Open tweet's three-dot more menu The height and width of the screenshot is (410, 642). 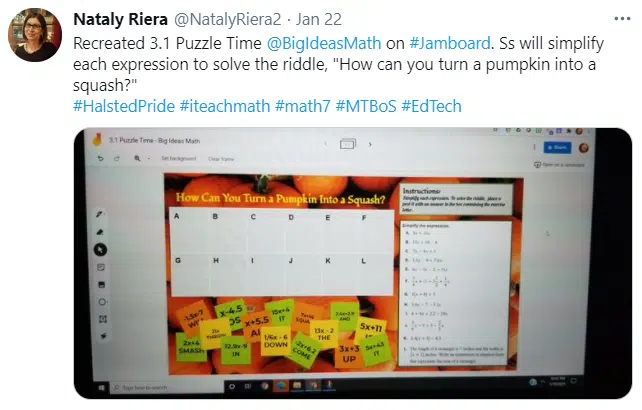(x=622, y=19)
